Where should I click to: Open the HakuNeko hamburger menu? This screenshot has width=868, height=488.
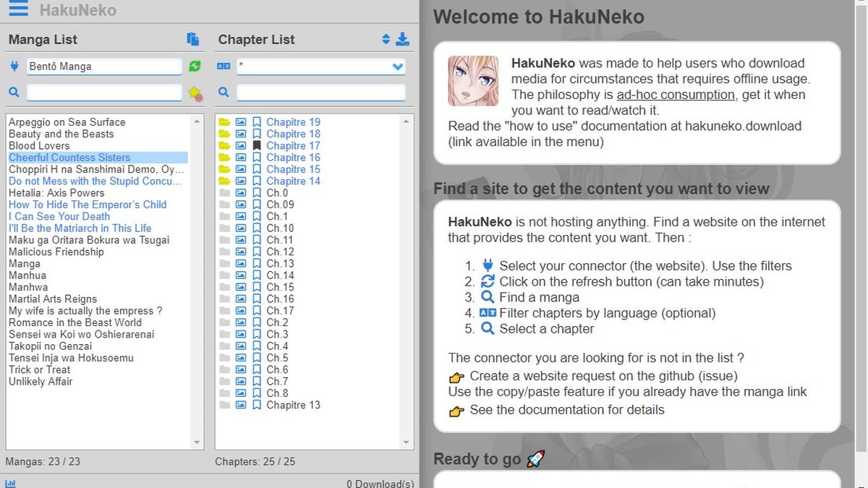point(18,9)
